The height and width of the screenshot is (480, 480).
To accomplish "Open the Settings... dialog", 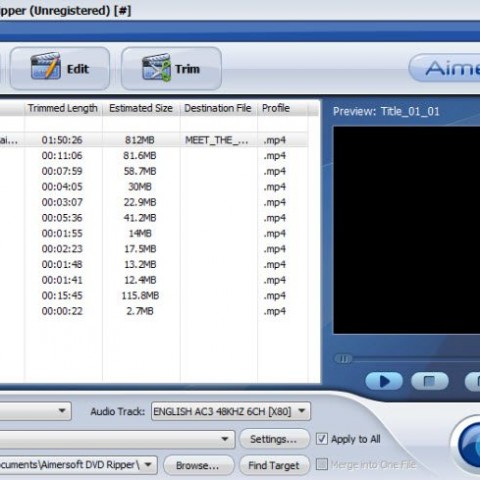I will (x=274, y=439).
